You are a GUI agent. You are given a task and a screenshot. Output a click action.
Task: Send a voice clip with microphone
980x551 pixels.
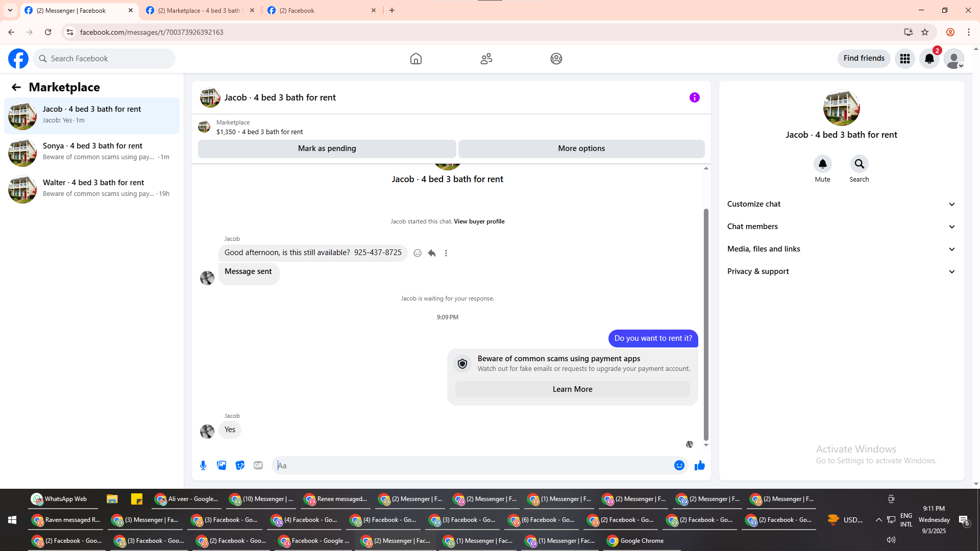[203, 465]
